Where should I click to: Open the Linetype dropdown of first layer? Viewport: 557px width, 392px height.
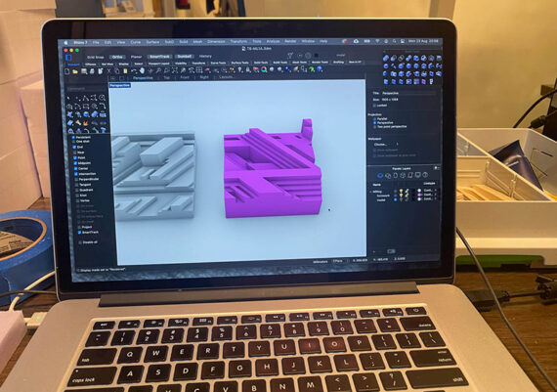429,191
